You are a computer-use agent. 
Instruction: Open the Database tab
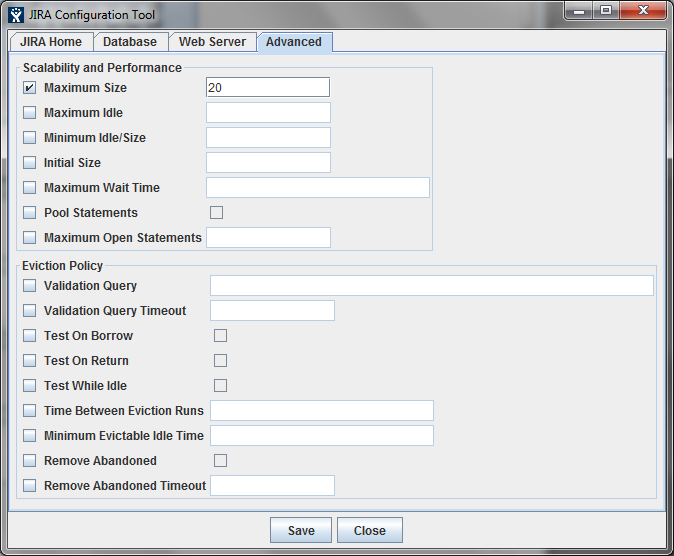130,42
